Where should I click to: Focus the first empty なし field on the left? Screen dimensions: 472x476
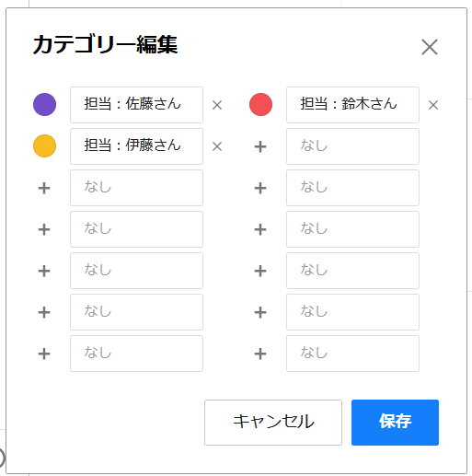coord(136,188)
